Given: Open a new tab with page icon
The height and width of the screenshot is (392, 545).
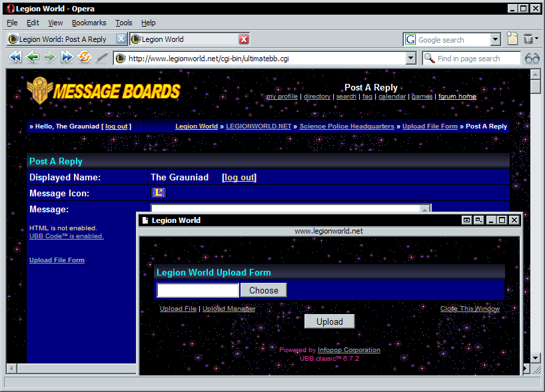Looking at the screenshot, I should (x=512, y=38).
